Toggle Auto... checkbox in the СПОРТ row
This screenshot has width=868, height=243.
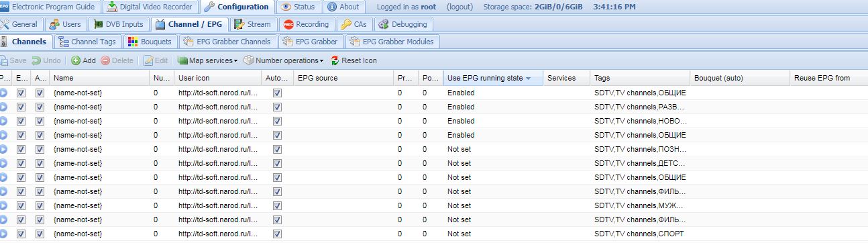tap(278, 234)
